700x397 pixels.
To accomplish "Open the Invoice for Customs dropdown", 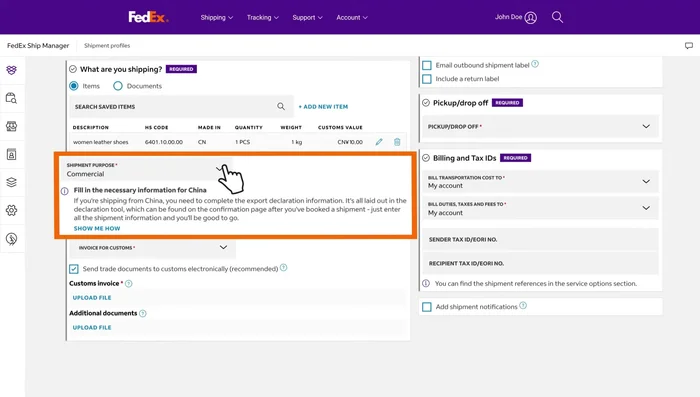I will [x=153, y=247].
